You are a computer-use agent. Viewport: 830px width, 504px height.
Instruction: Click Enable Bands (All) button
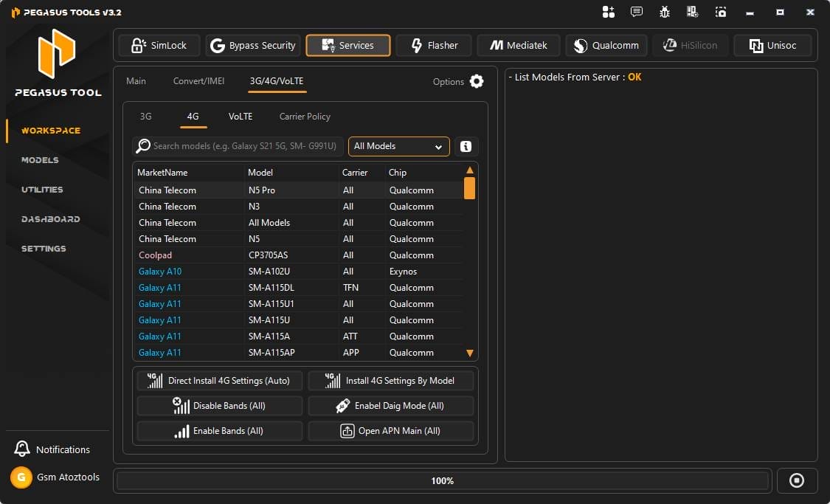tap(219, 430)
